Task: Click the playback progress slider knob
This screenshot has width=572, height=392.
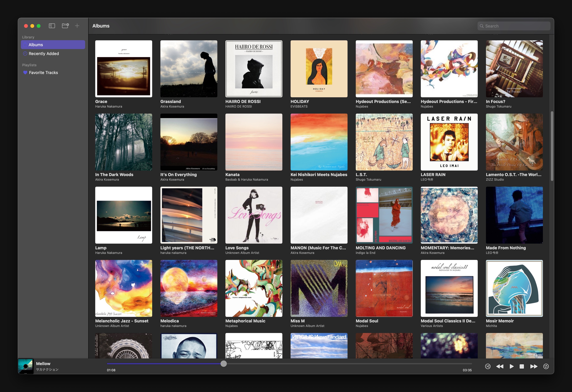Action: (x=224, y=364)
